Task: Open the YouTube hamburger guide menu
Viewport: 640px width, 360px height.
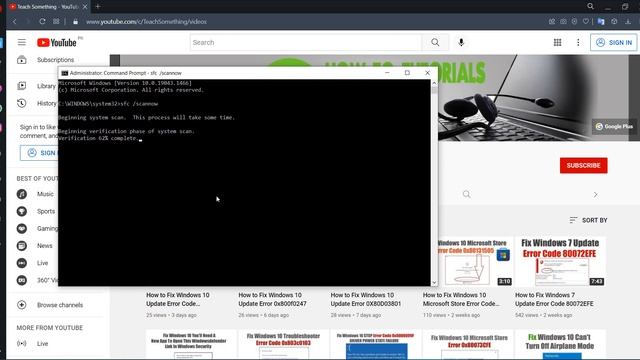Action: coord(22,42)
